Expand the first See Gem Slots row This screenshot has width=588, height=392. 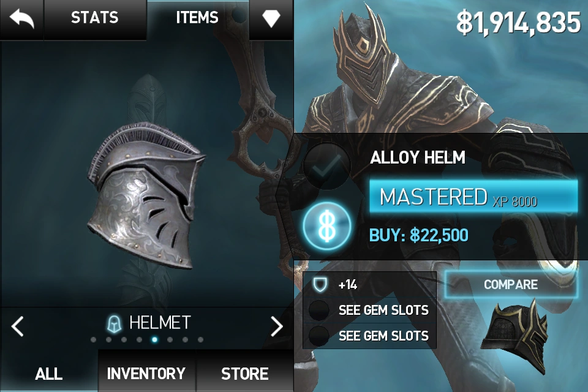tap(369, 310)
